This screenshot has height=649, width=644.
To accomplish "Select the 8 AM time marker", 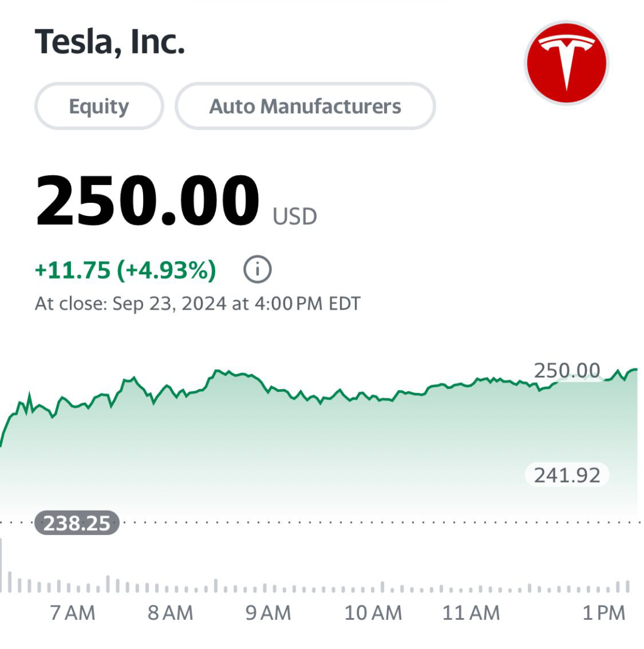I will click(171, 613).
